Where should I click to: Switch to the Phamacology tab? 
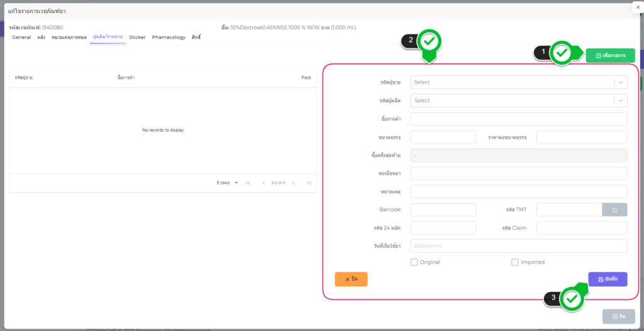[169, 37]
